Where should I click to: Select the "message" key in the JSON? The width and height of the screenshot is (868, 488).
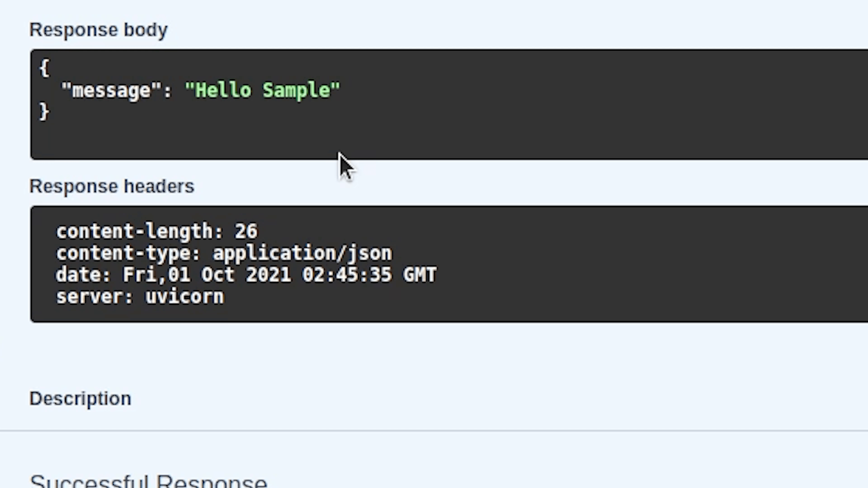111,91
